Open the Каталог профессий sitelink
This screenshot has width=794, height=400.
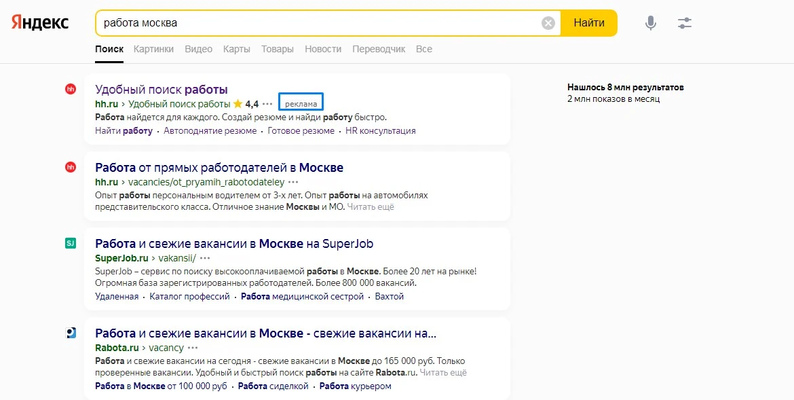tap(189, 296)
